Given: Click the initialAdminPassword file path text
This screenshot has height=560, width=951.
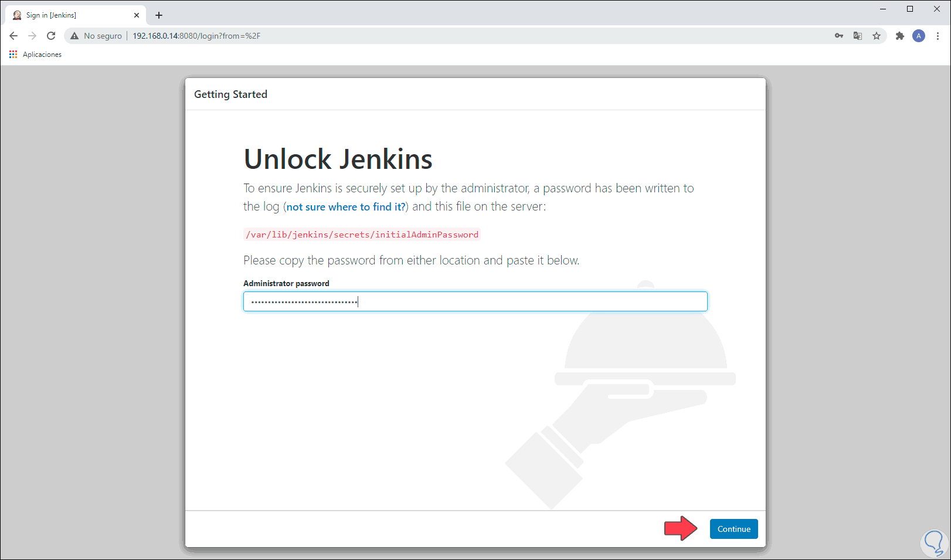Looking at the screenshot, I should [362, 235].
